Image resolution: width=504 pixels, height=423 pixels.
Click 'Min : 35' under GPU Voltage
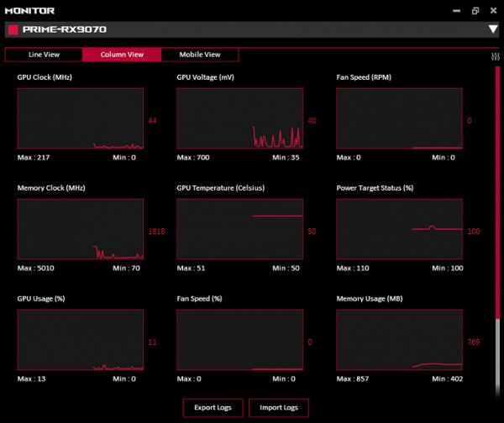pyautogui.click(x=286, y=158)
